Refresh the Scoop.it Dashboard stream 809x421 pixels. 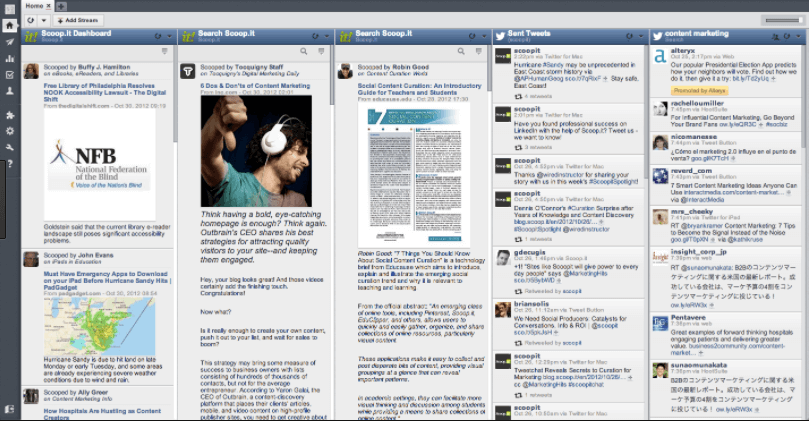pos(158,36)
